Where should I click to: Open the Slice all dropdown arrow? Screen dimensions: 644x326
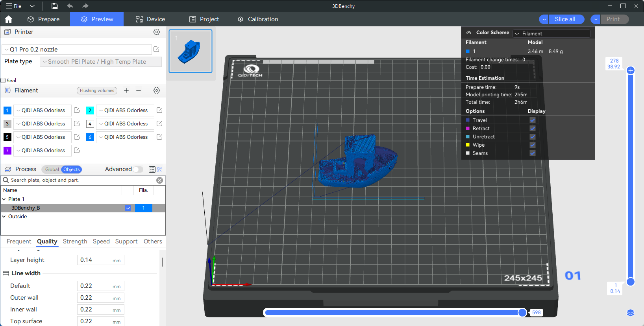pyautogui.click(x=544, y=19)
